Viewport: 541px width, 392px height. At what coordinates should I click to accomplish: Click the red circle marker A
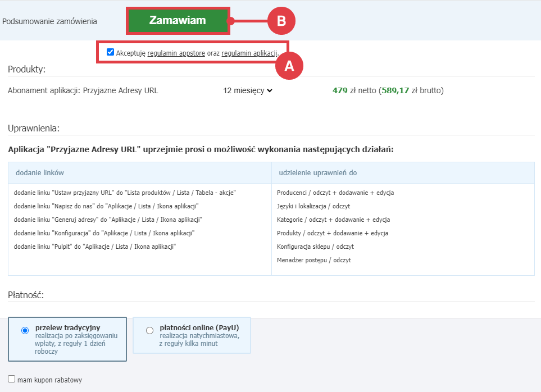point(289,66)
